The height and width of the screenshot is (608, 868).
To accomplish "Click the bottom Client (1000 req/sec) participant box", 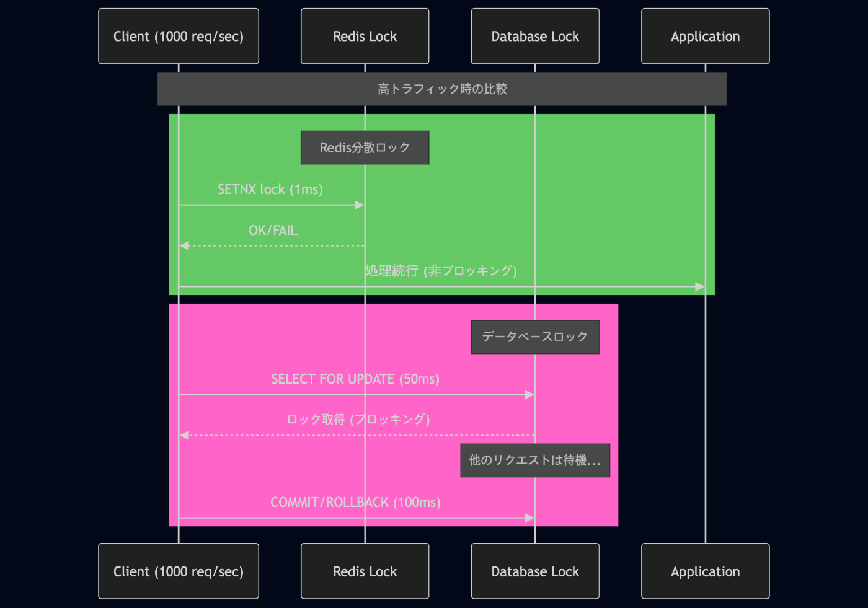I will click(x=179, y=571).
